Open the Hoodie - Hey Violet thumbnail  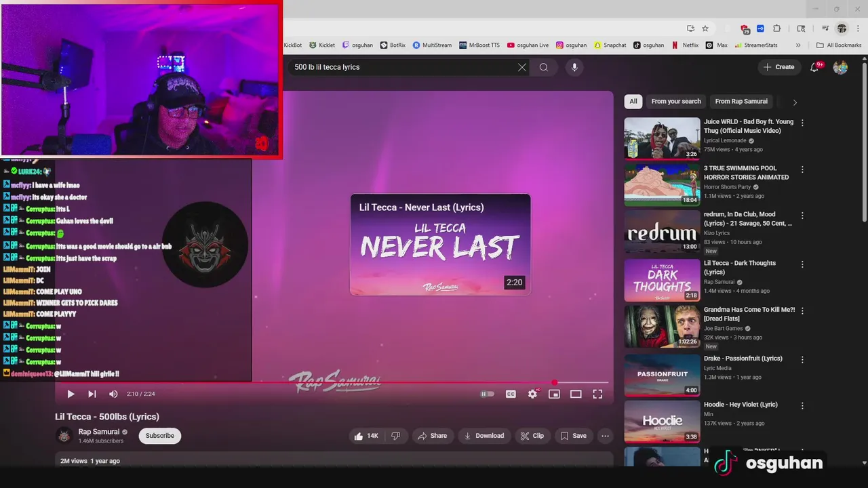(x=662, y=420)
